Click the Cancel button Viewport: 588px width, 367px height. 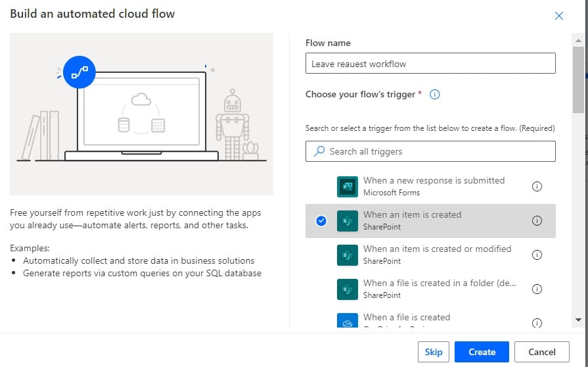click(542, 352)
